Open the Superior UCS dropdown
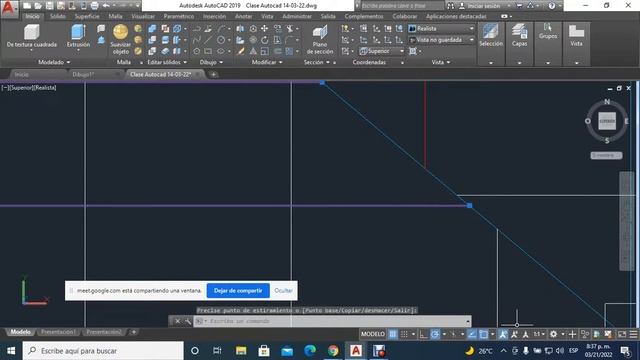The width and height of the screenshot is (640, 360). point(382,51)
